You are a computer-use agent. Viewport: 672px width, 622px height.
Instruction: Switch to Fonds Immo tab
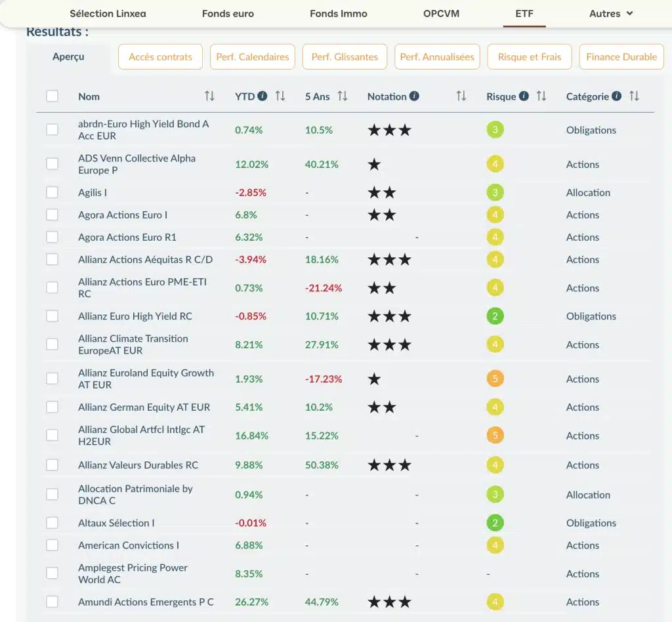(x=339, y=14)
